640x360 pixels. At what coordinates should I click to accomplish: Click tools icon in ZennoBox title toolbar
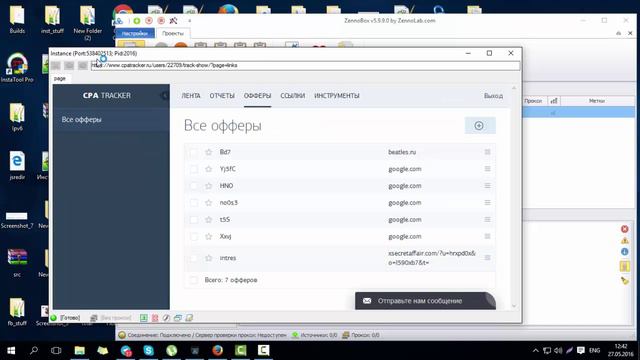coord(173,20)
